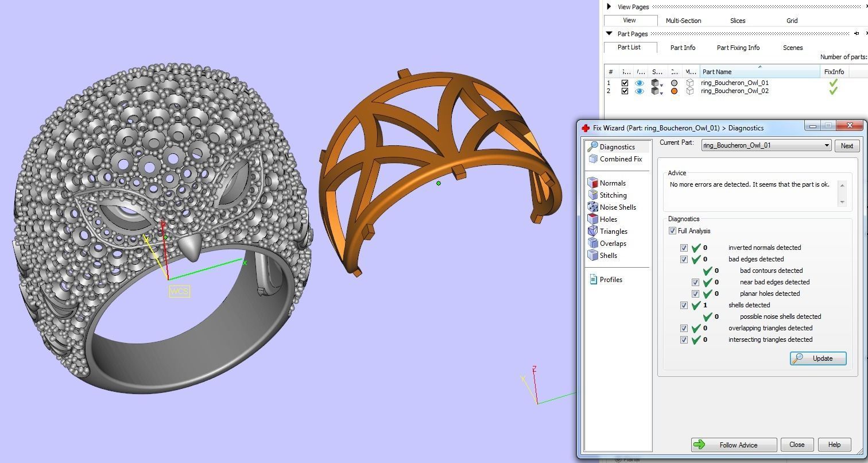868x463 pixels.
Task: Switch to the Part Fixing Info tab
Action: [738, 48]
